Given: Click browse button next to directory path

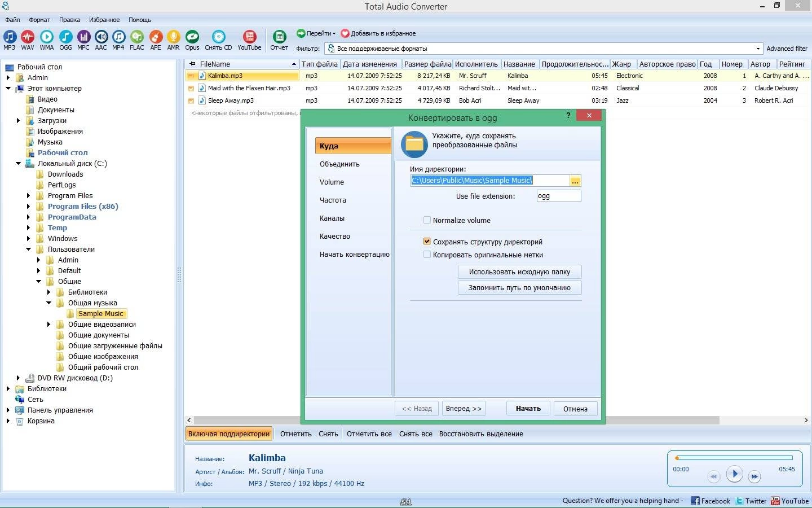Looking at the screenshot, I should [575, 181].
